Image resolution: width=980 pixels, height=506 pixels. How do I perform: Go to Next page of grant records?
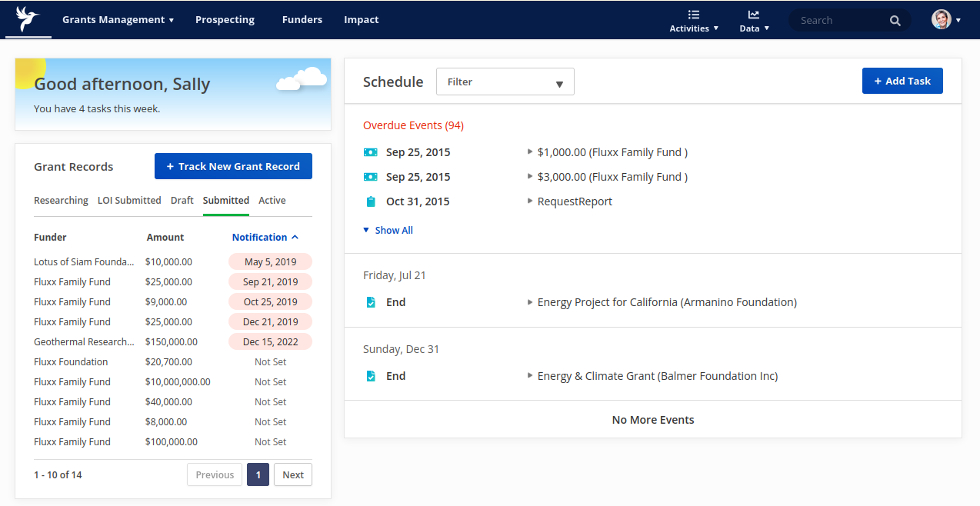pyautogui.click(x=293, y=474)
